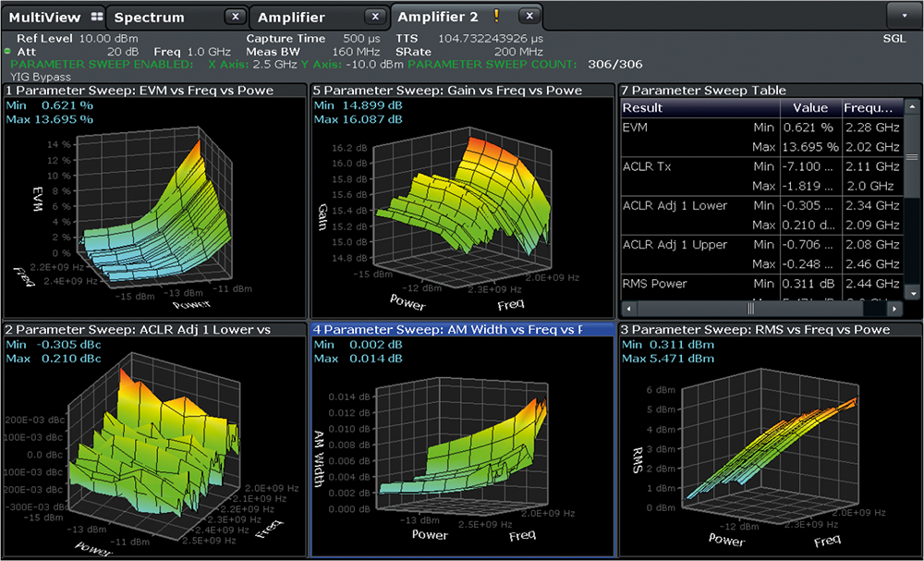Screen dimensions: 924x561
Task: Click the Value column header
Action: click(x=810, y=107)
